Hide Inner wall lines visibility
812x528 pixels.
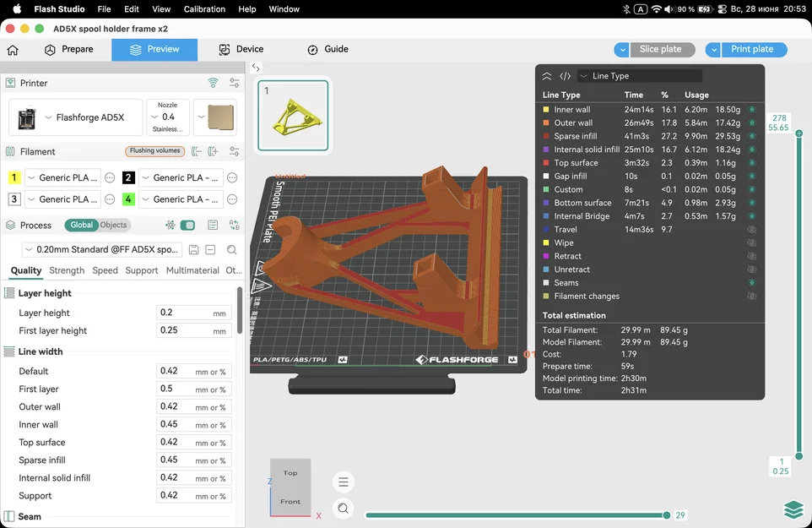(752, 109)
